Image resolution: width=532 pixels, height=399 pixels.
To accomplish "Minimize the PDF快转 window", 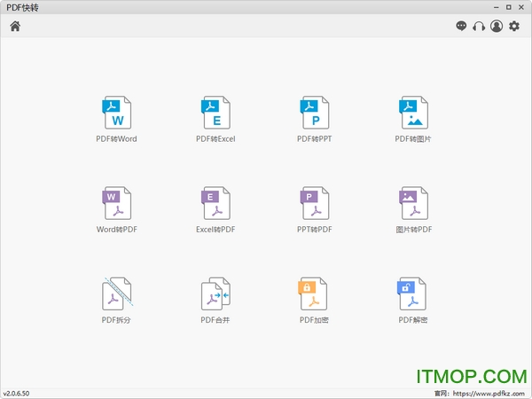I will click(493, 7).
